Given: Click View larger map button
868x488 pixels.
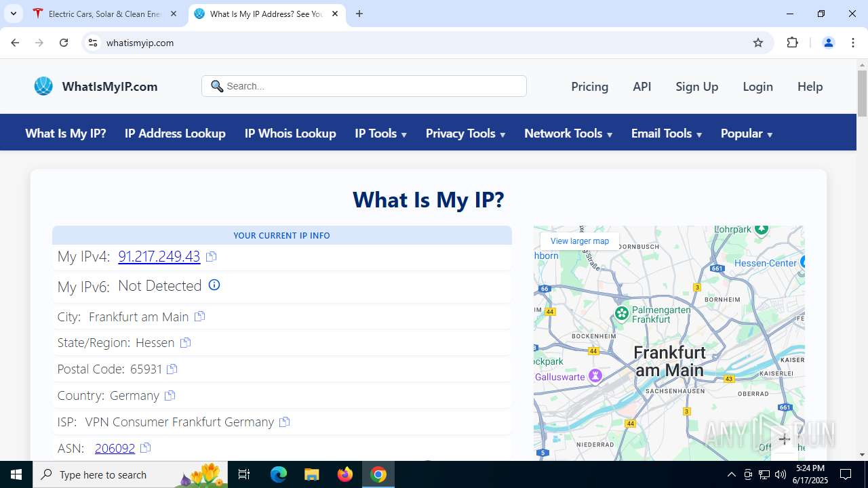Looking at the screenshot, I should tap(580, 241).
